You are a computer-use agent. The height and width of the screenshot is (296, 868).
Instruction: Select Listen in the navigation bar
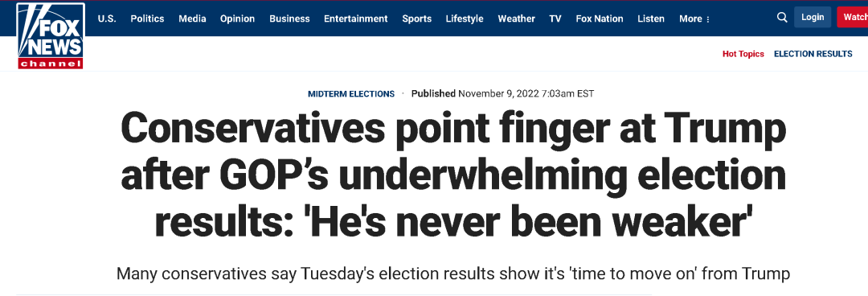[x=651, y=18]
